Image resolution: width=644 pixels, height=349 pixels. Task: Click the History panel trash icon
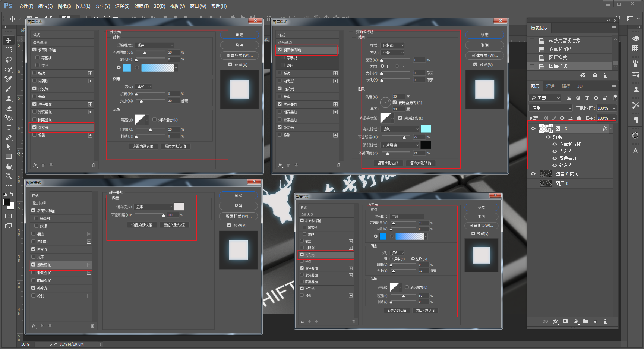[x=605, y=75]
